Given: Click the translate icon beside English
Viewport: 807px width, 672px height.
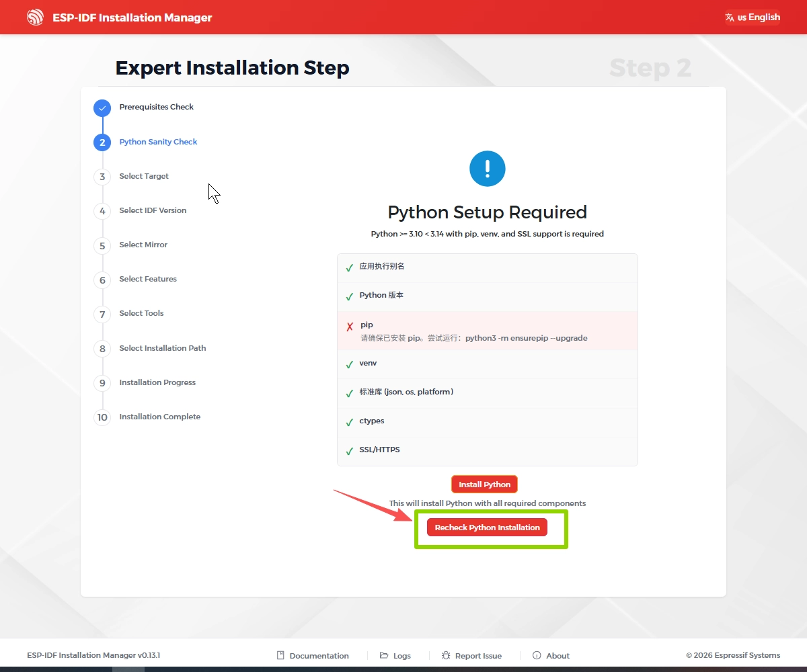Looking at the screenshot, I should [x=730, y=17].
